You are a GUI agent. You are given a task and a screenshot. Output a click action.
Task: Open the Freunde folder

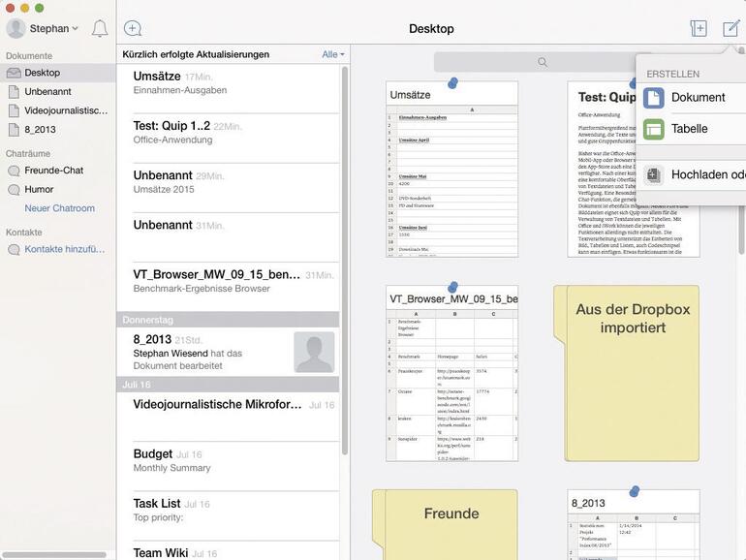point(445,525)
